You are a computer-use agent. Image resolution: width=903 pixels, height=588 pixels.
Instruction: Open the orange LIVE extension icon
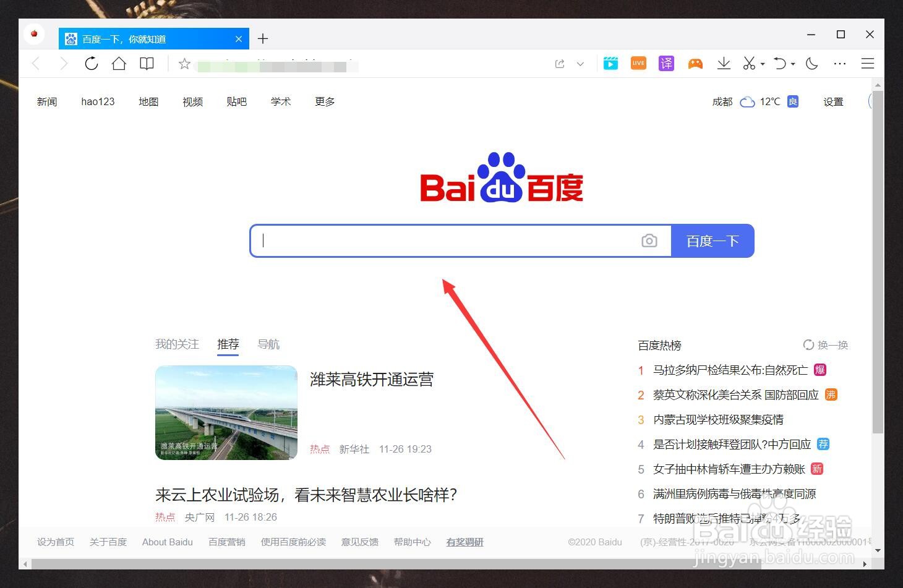(x=638, y=63)
